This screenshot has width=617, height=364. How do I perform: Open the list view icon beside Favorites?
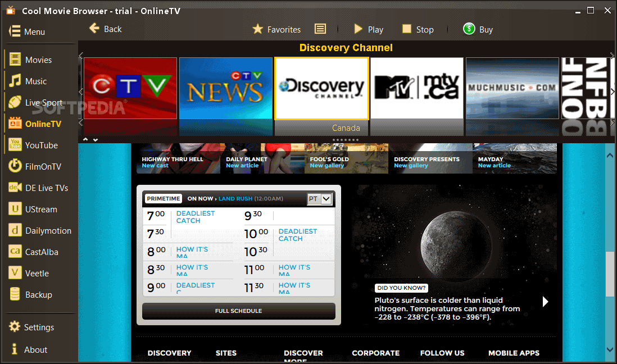click(320, 29)
